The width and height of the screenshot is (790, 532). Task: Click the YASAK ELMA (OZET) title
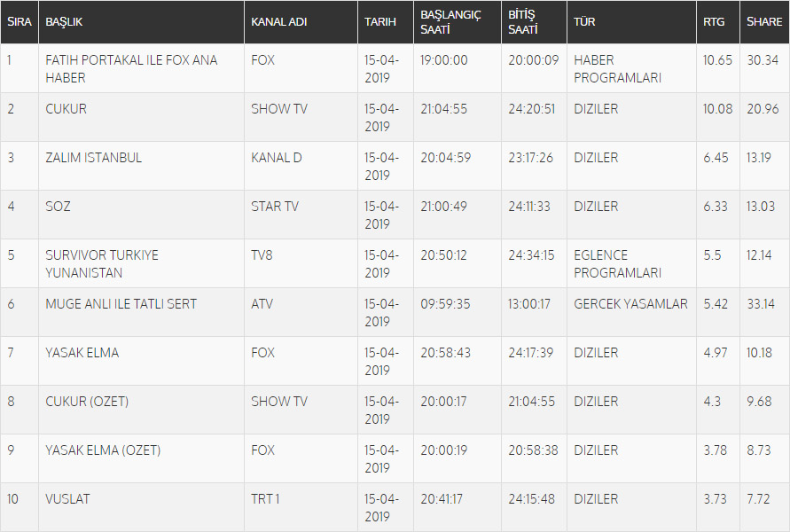[x=103, y=450]
